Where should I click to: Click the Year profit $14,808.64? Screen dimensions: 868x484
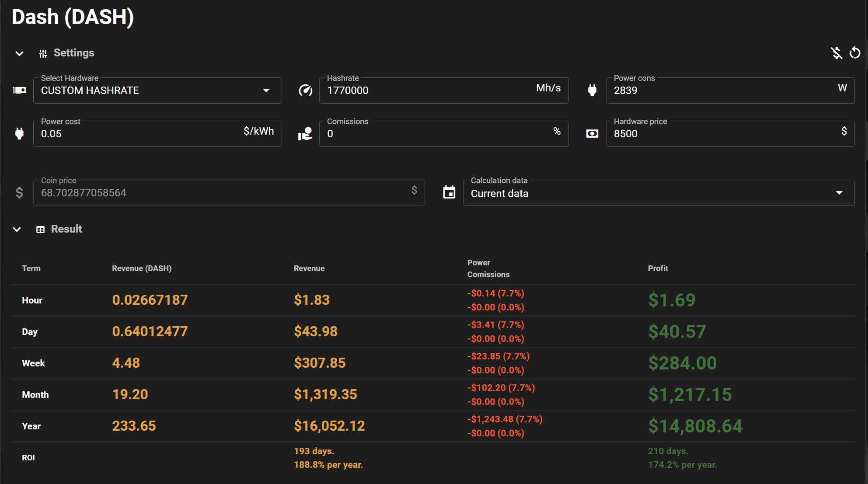695,426
